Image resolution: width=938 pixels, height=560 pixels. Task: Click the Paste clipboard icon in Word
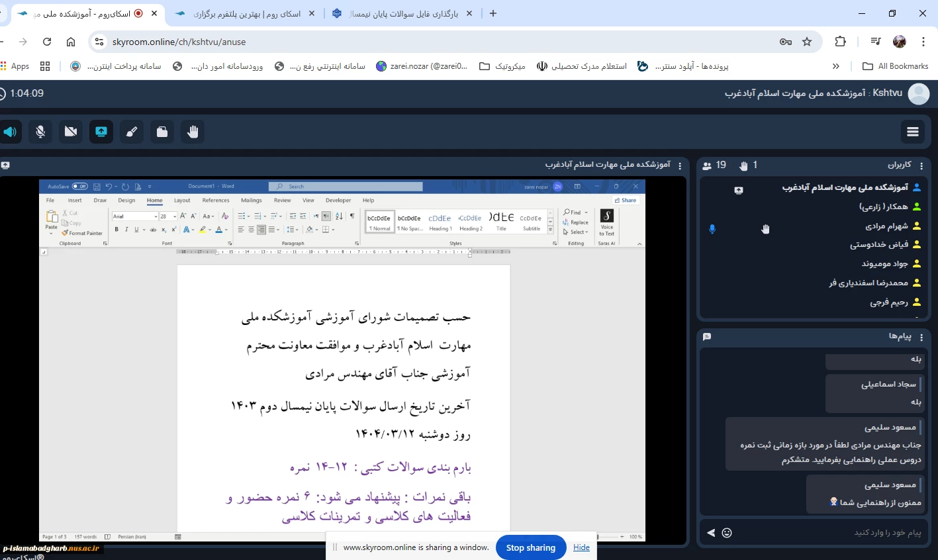coord(51,216)
